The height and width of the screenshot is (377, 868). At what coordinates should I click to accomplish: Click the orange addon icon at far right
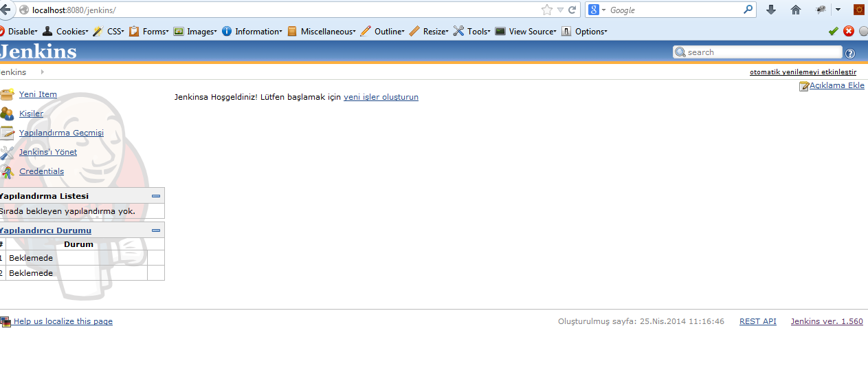(858, 10)
